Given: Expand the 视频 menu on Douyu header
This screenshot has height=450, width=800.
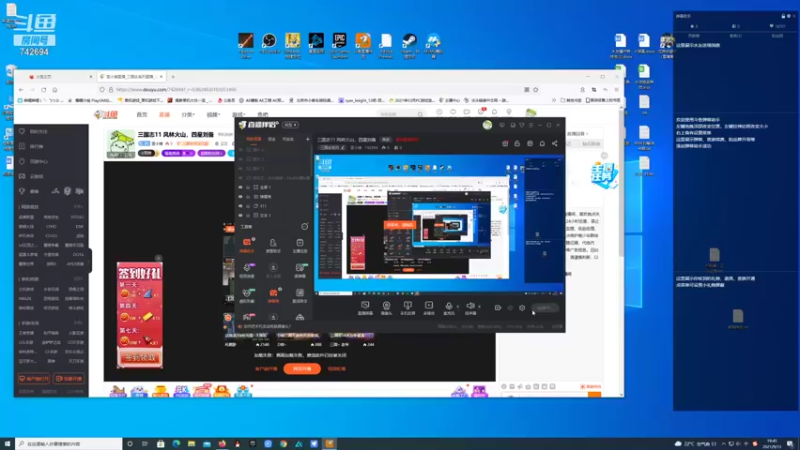Looking at the screenshot, I should [213, 115].
